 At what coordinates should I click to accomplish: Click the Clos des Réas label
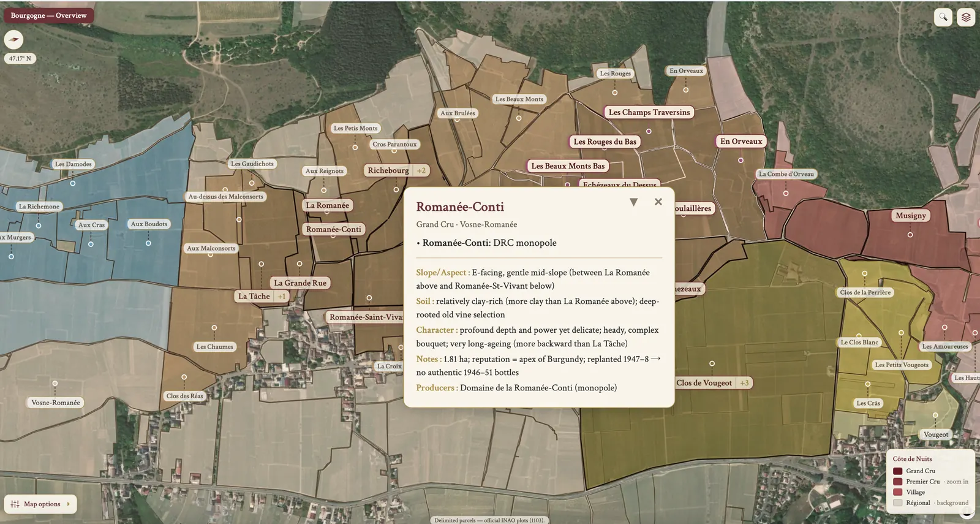click(x=184, y=396)
